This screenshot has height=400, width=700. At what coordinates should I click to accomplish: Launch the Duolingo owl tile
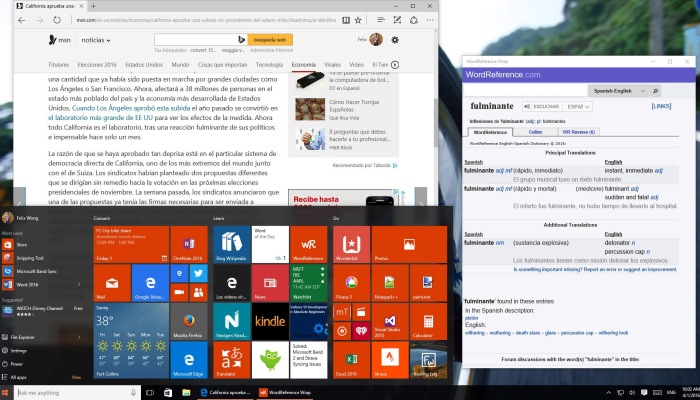pyautogui.click(x=270, y=360)
